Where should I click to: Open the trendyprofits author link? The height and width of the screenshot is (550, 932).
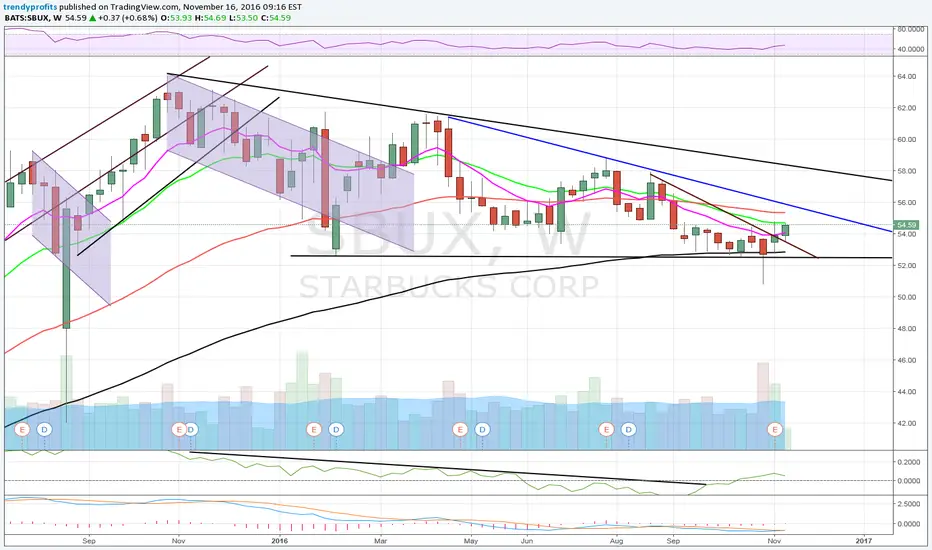32,7
